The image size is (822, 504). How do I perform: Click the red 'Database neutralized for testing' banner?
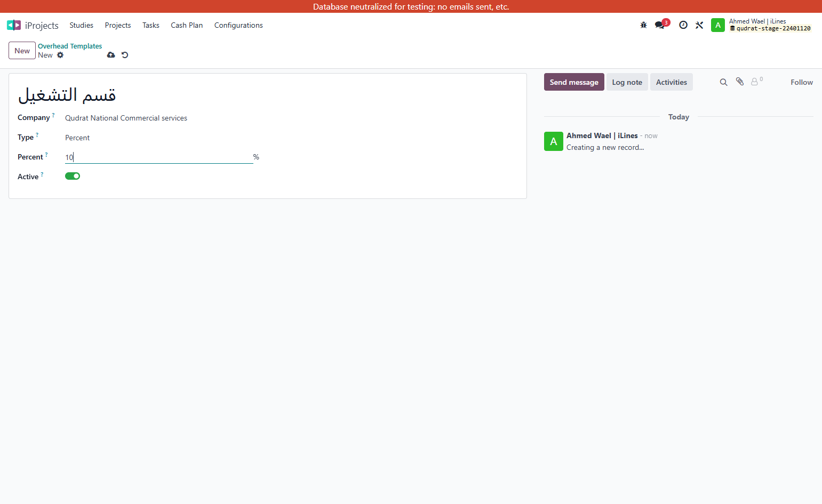tap(411, 6)
